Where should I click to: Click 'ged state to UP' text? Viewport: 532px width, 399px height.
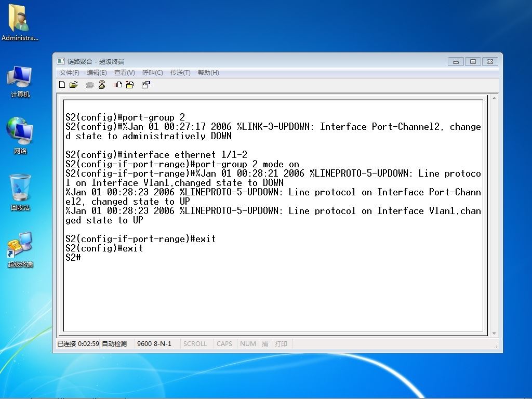(104, 220)
